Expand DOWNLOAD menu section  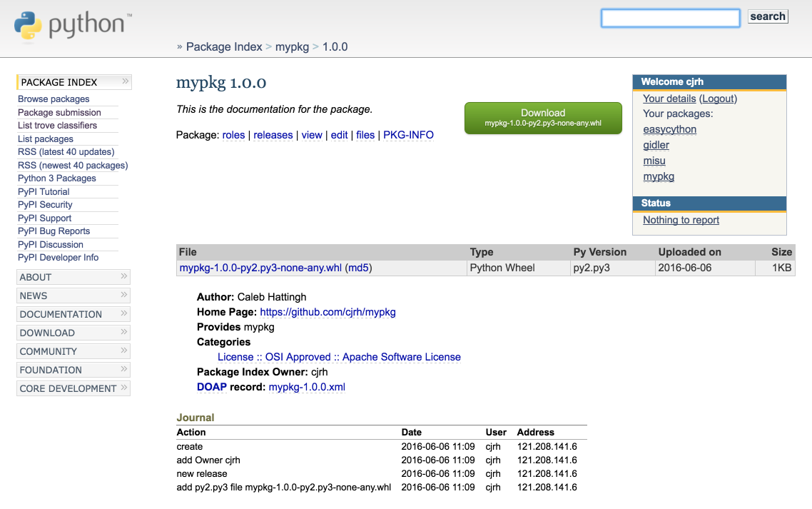[73, 333]
